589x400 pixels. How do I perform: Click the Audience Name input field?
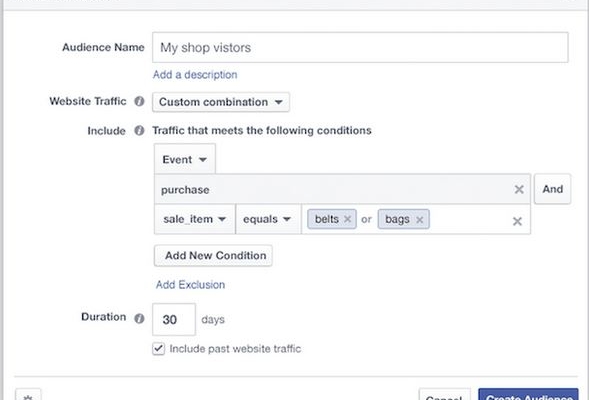tap(360, 47)
